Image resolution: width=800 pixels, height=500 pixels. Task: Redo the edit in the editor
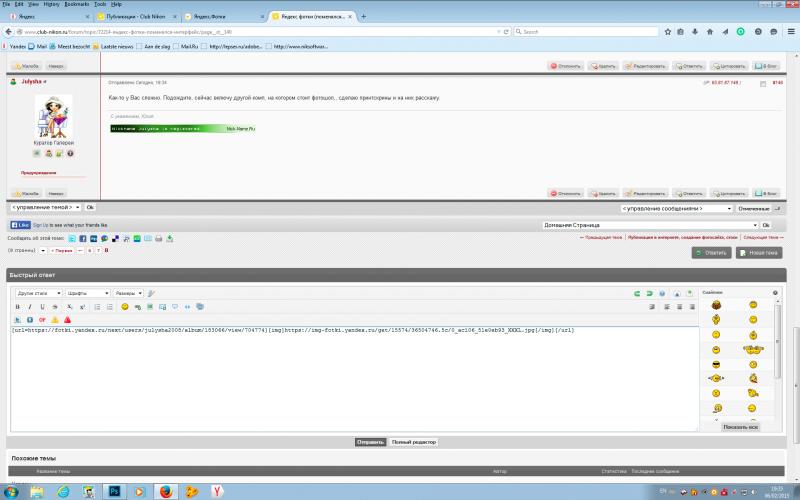(649, 293)
